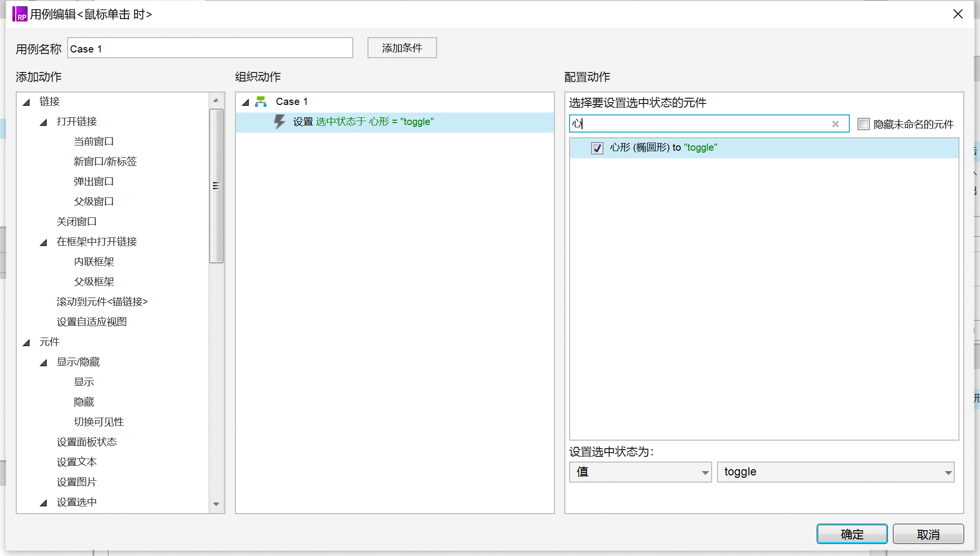Open the 值 dropdown

640,472
